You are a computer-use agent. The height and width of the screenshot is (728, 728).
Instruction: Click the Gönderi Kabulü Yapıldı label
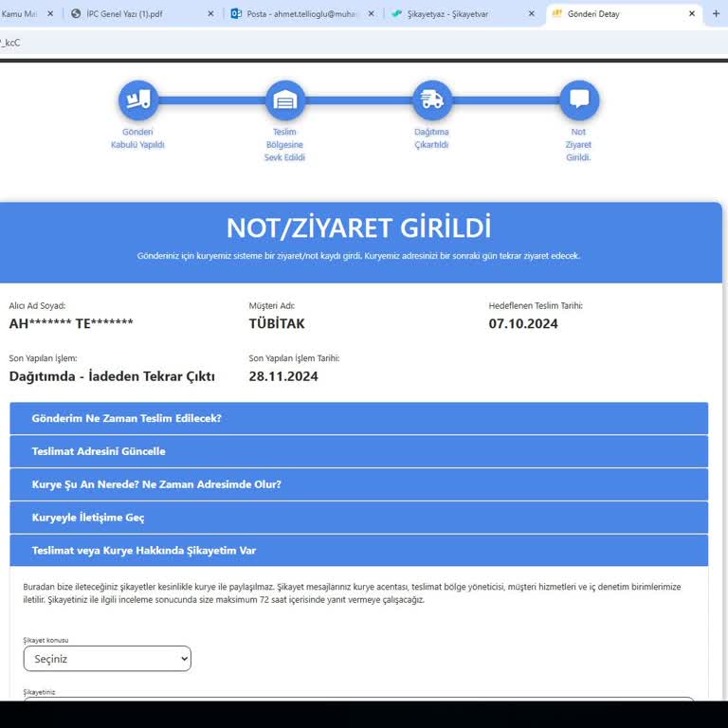pos(137,138)
